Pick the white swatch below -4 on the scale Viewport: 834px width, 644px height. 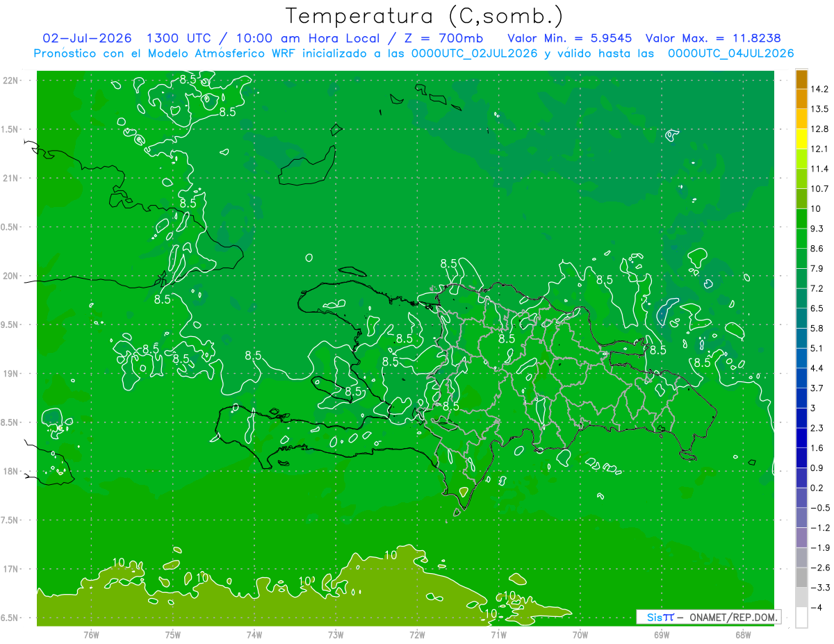pos(801,618)
